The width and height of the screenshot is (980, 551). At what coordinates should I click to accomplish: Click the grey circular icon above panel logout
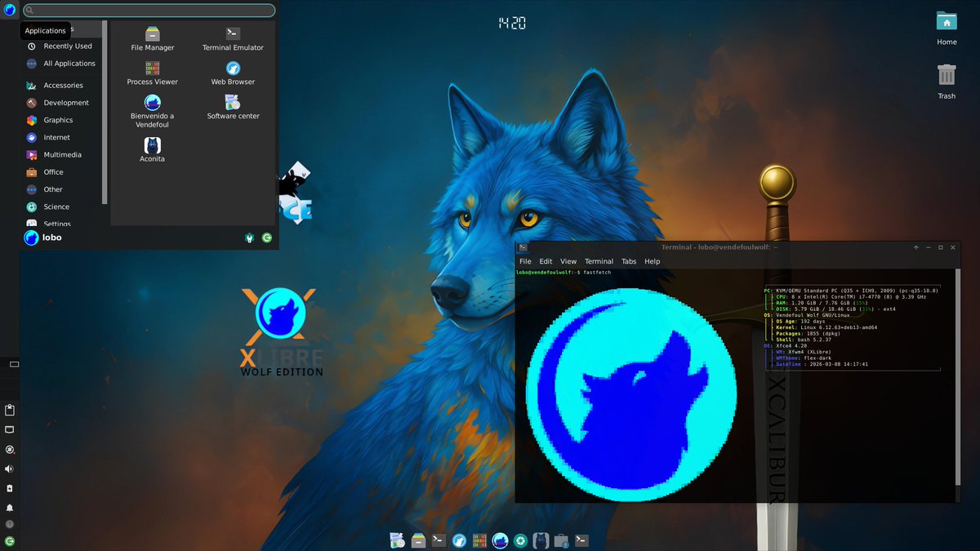[x=10, y=524]
